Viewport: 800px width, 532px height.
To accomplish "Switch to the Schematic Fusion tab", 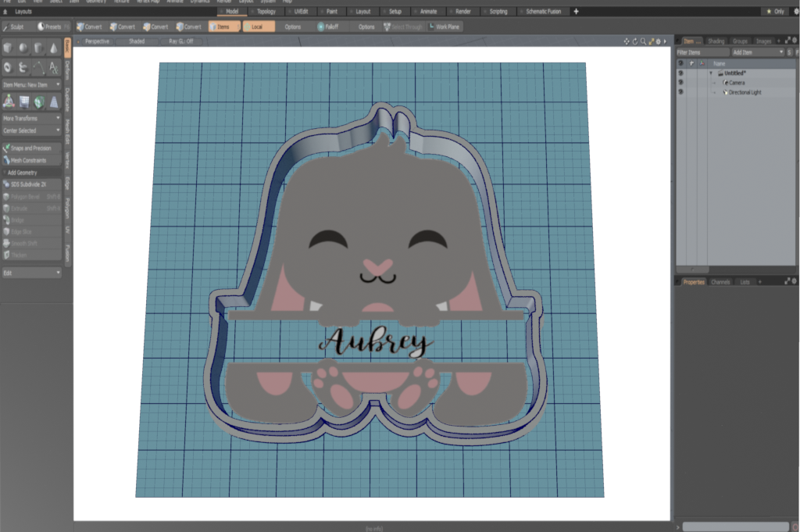I will [x=543, y=11].
